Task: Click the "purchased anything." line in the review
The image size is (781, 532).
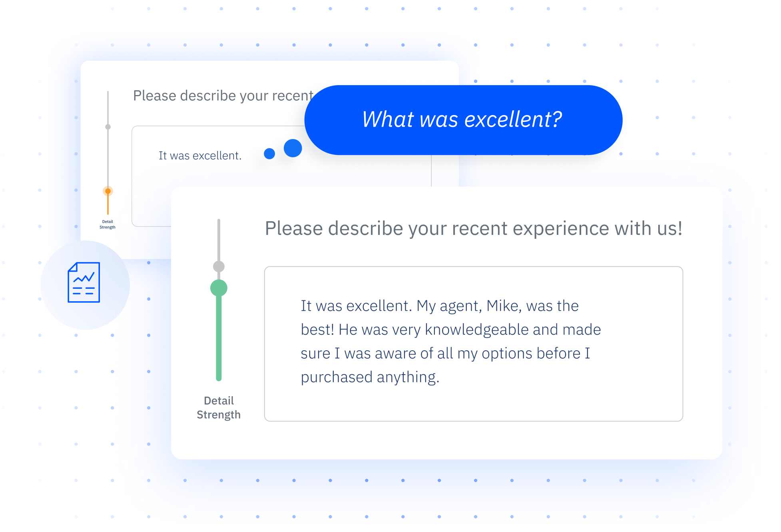Action: pyautogui.click(x=370, y=377)
